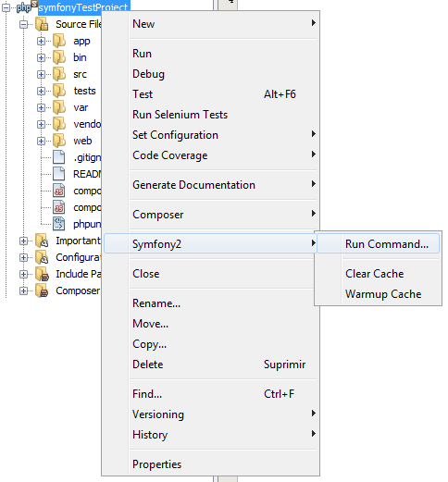Viewport: 448px width, 482px height.
Task: Click the Composer libraries folder icon
Action: point(42,290)
